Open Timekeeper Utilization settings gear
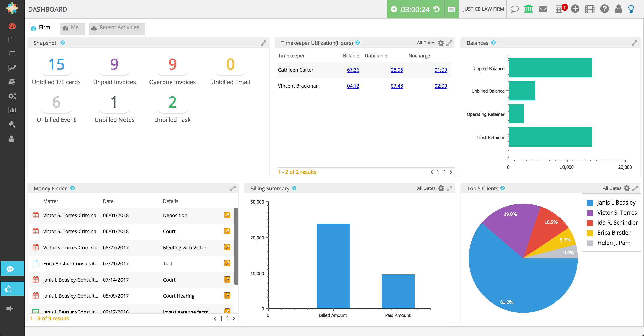The width and height of the screenshot is (644, 336). tap(441, 43)
